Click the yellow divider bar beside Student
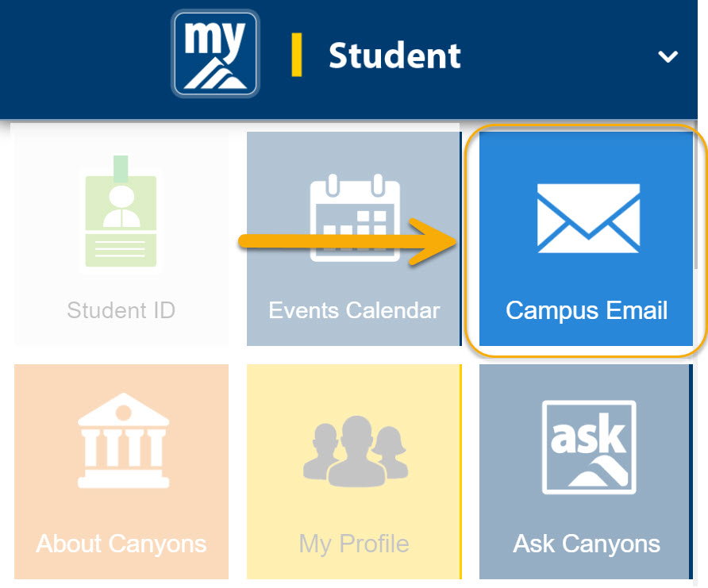708x588 pixels. coord(297,56)
